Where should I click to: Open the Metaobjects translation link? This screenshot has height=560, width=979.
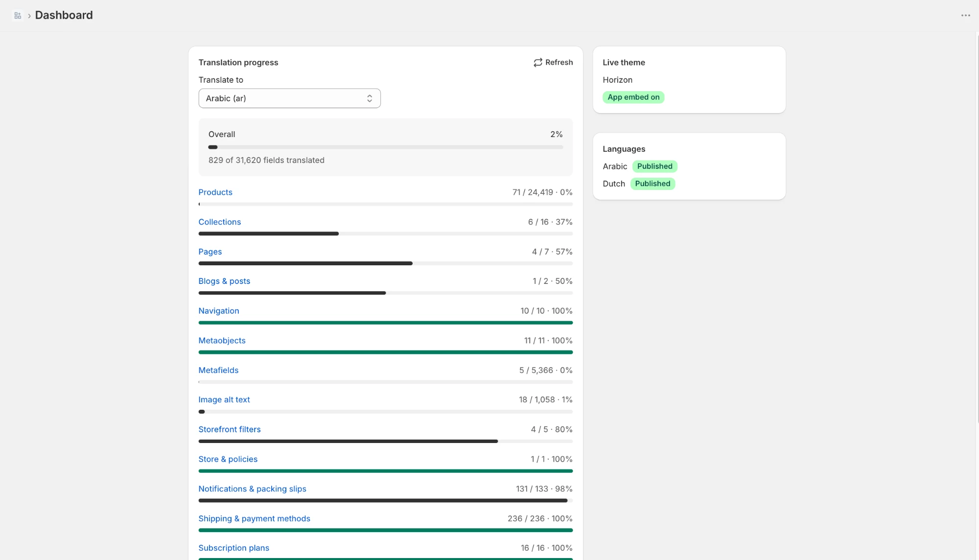[222, 341]
